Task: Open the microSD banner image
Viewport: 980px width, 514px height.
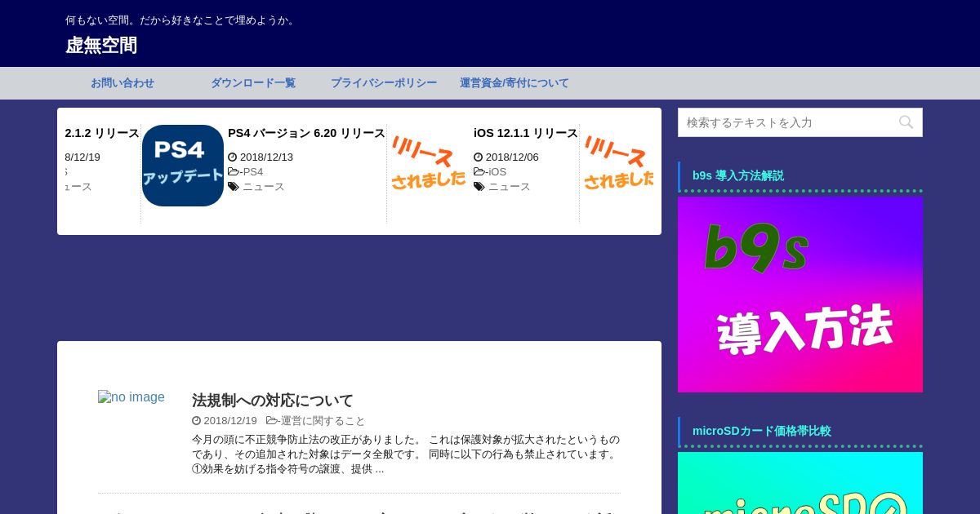Action: (800, 483)
